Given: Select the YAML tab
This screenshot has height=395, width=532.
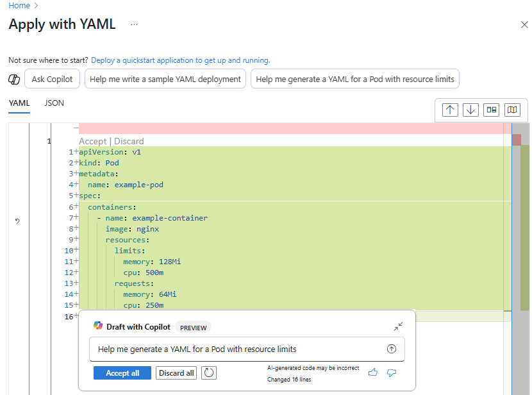Looking at the screenshot, I should click(x=19, y=103).
